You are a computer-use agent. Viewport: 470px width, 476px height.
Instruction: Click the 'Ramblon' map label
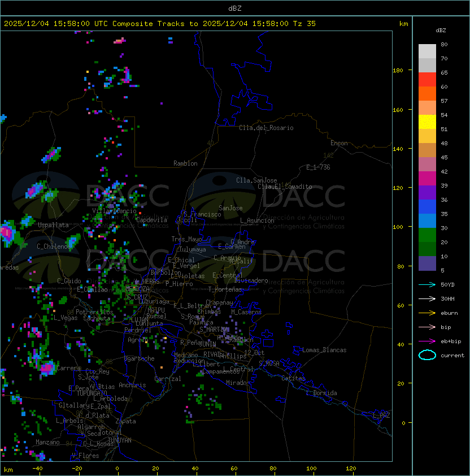coord(185,163)
